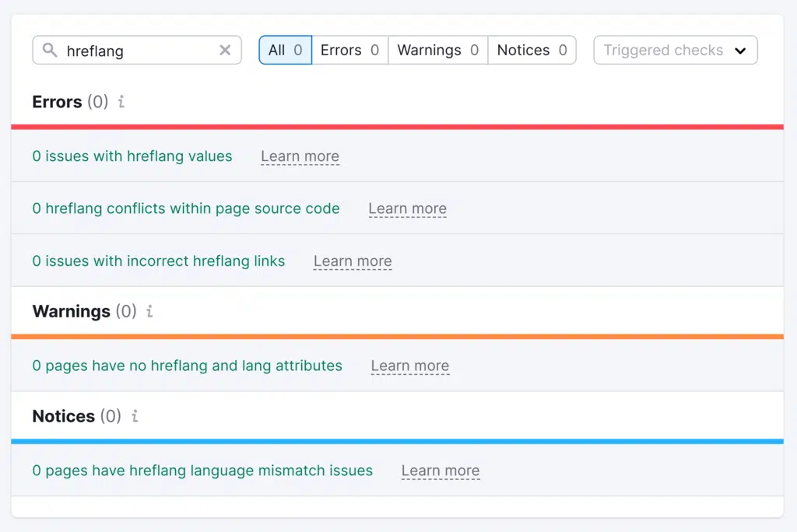Image resolution: width=797 pixels, height=532 pixels.
Task: Clear the hreflang search with X icon
Action: [225, 51]
